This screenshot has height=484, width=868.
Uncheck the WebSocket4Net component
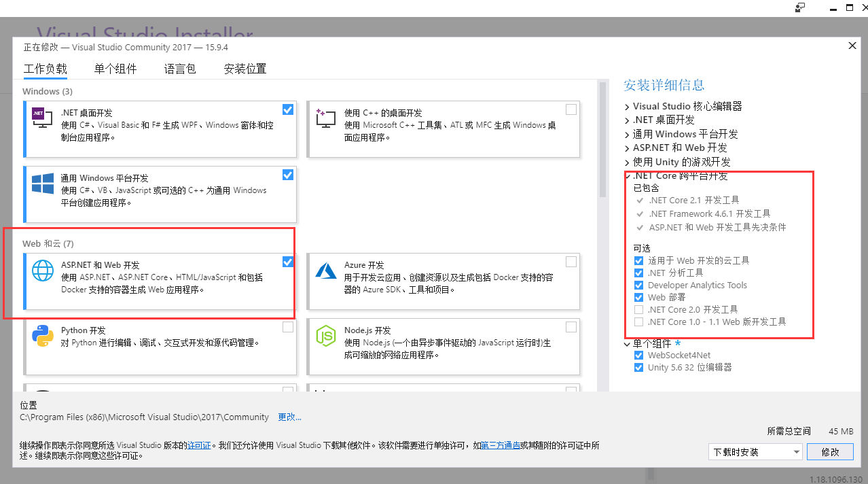[638, 355]
